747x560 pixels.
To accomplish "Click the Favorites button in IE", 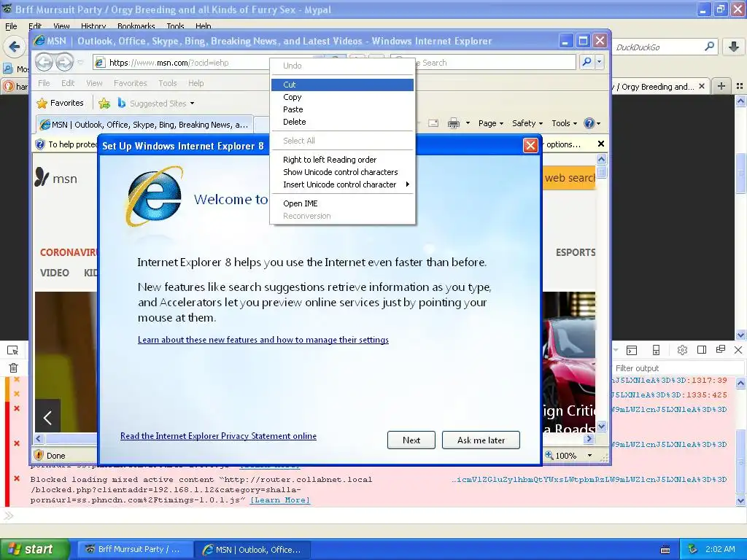I will pyautogui.click(x=61, y=103).
